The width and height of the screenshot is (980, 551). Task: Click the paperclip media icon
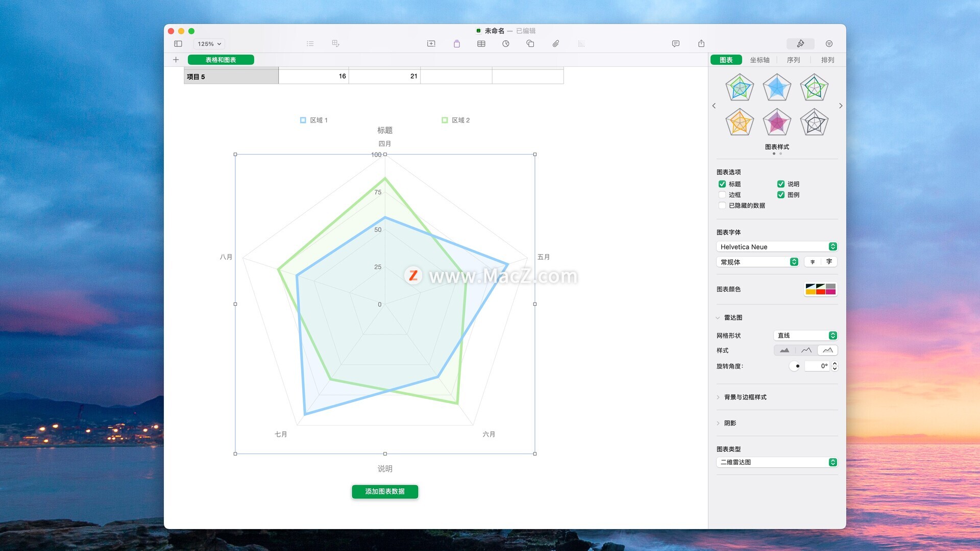pos(555,44)
